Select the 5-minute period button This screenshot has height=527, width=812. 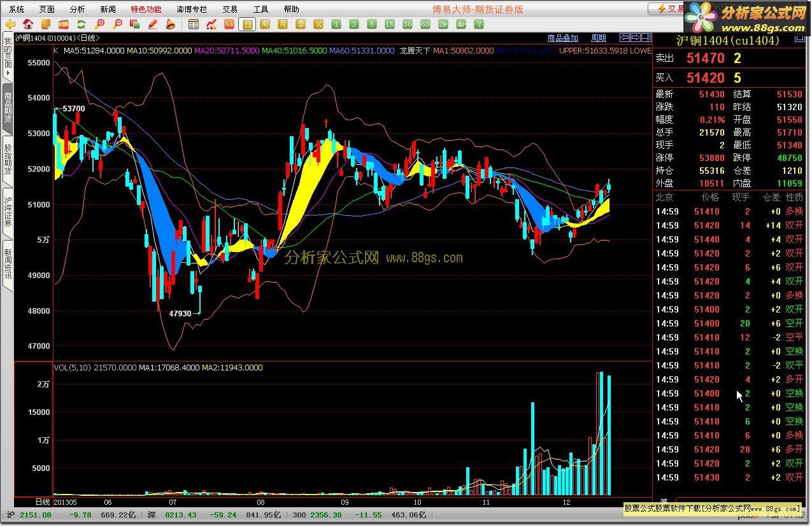tap(372, 24)
